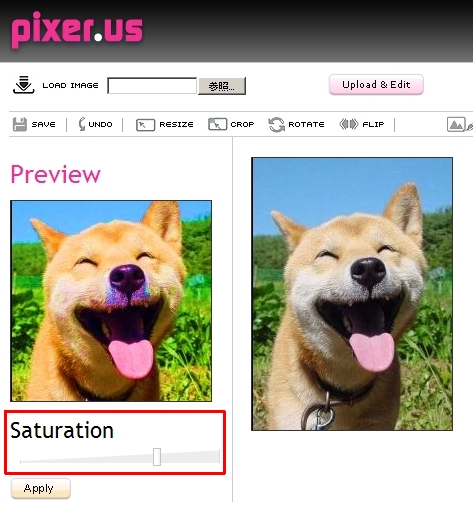
Task: Click the 参照... browse button
Action: click(x=222, y=86)
